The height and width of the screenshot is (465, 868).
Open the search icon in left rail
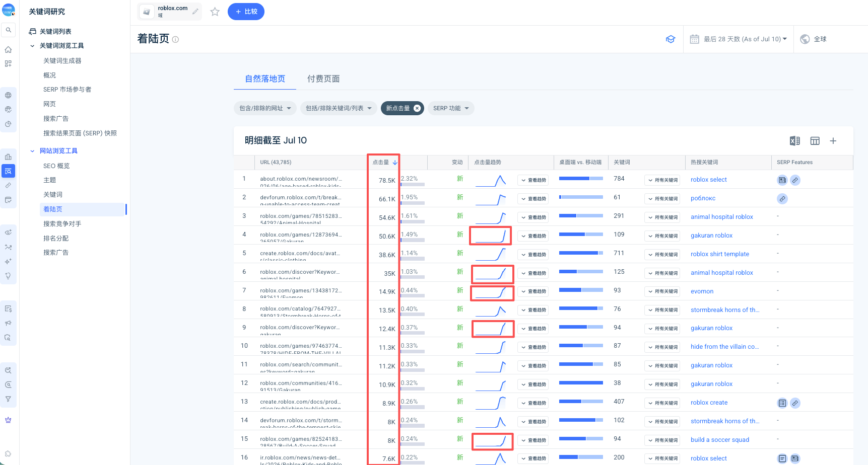(8, 30)
